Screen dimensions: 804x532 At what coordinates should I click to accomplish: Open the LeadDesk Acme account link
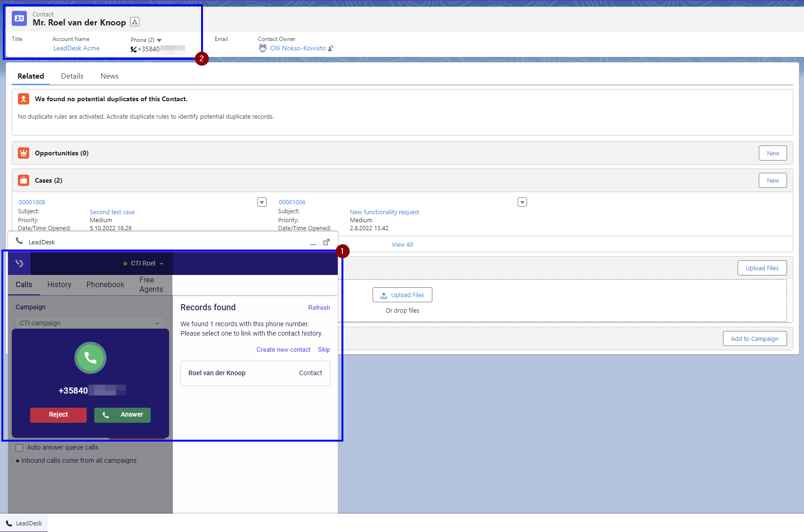tap(76, 48)
